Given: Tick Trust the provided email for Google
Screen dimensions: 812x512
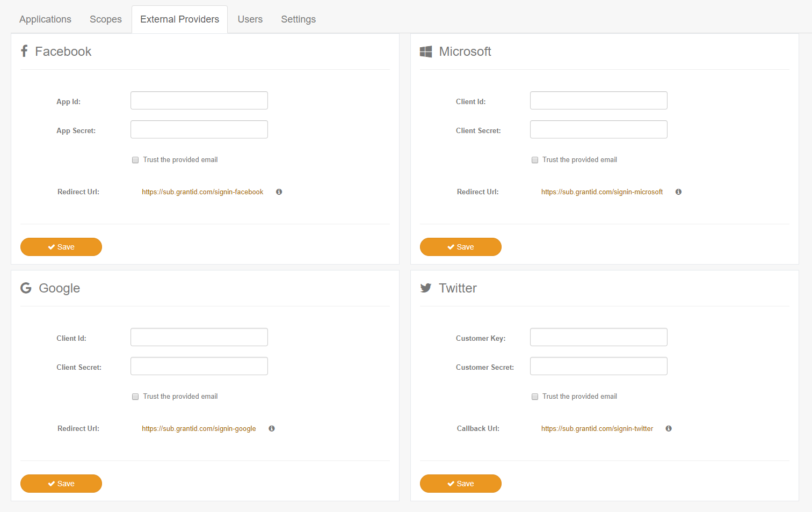Looking at the screenshot, I should point(135,397).
